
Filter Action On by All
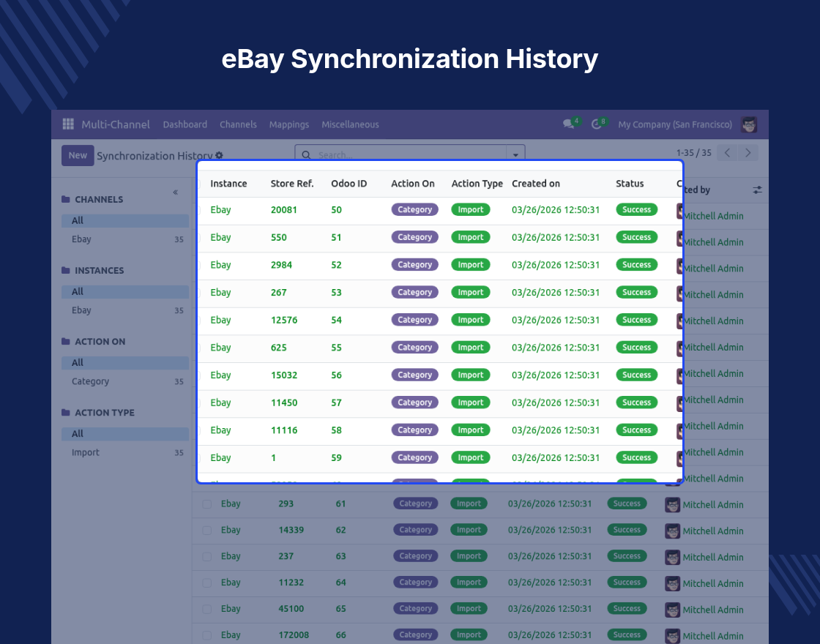pyautogui.click(x=125, y=363)
